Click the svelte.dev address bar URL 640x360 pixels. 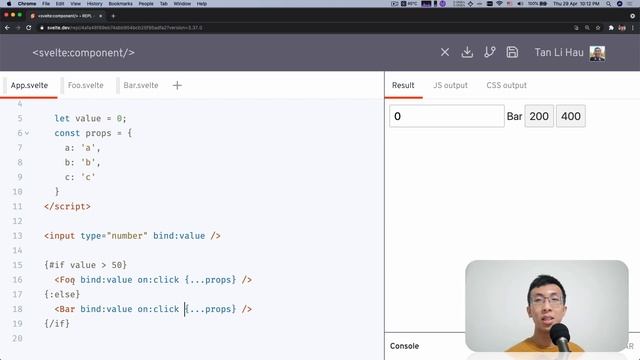pos(124,28)
